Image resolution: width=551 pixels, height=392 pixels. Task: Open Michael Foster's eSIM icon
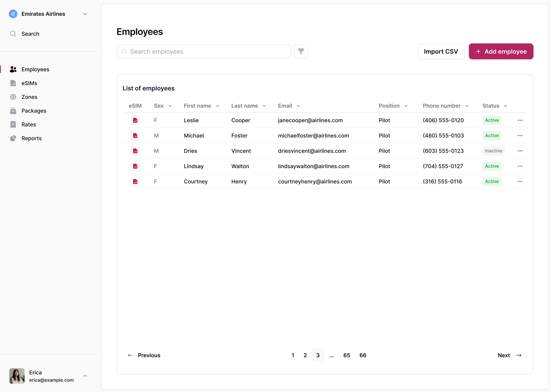coord(135,136)
